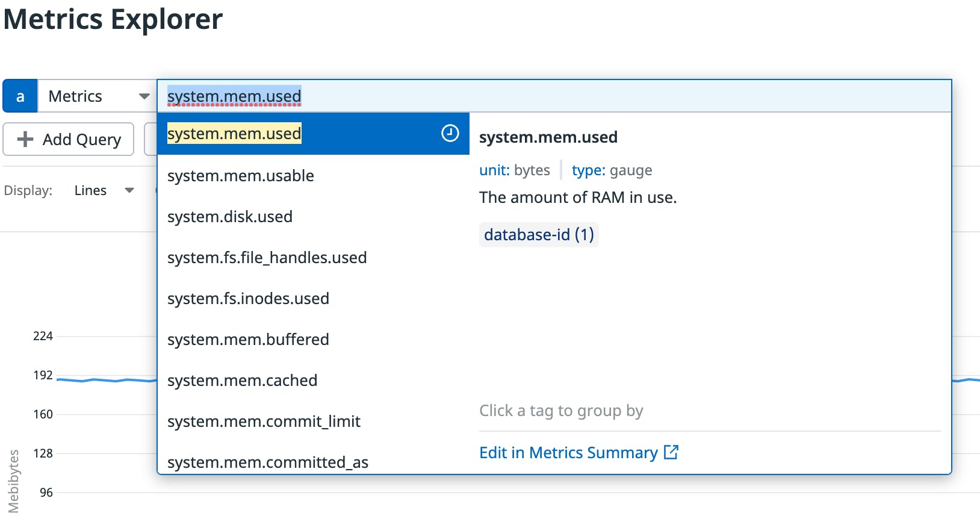980x519 pixels.
Task: Select the system.fs.file_handles.used metric
Action: pos(267,258)
